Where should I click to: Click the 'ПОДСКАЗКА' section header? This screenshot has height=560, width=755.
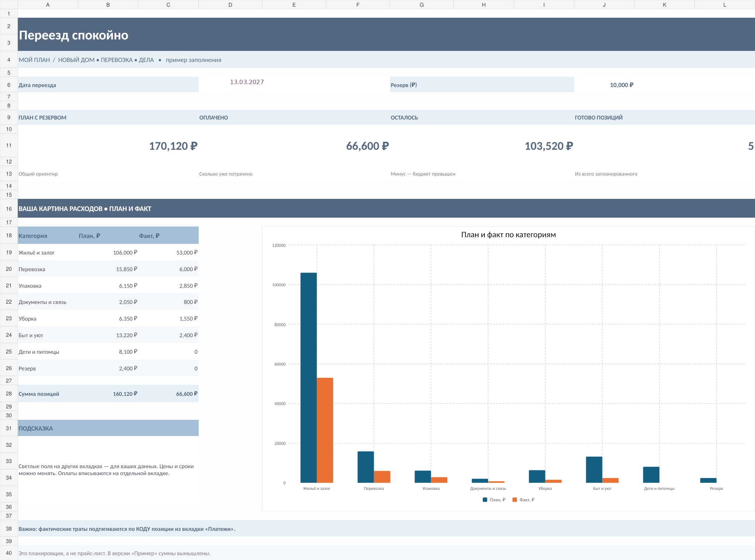(108, 428)
